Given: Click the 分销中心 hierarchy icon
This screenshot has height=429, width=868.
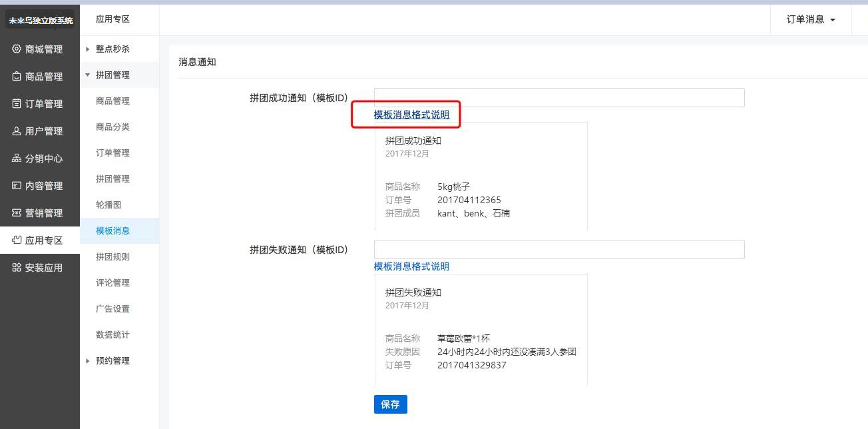Looking at the screenshot, I should (x=17, y=159).
